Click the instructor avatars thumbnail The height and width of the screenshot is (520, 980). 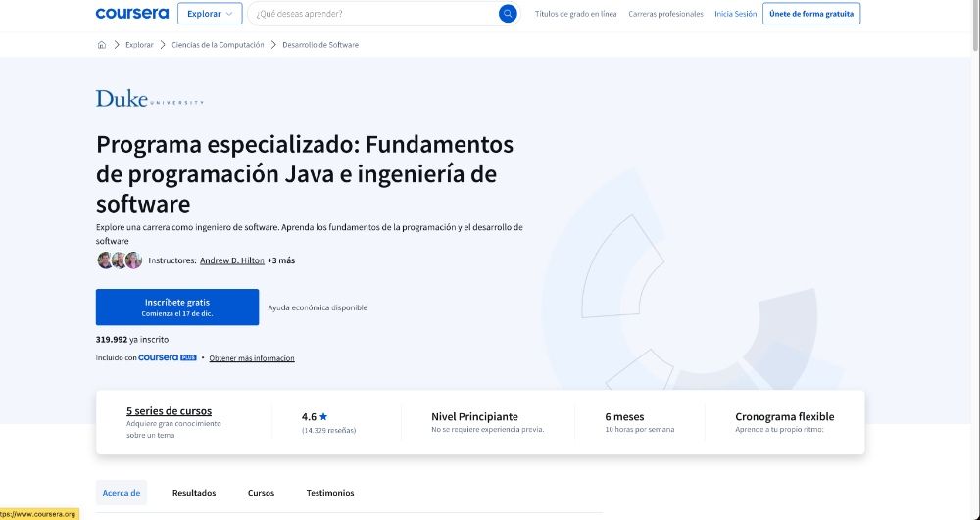click(x=120, y=260)
